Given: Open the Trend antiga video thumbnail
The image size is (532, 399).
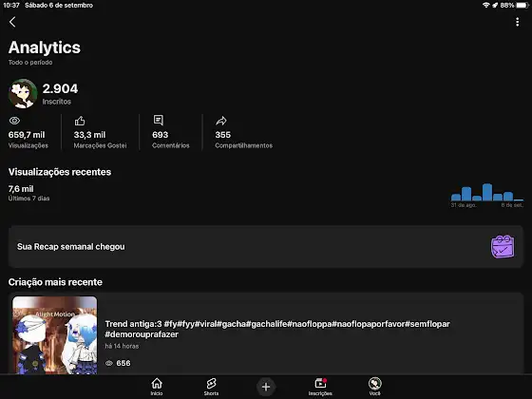Looking at the screenshot, I should (x=55, y=335).
